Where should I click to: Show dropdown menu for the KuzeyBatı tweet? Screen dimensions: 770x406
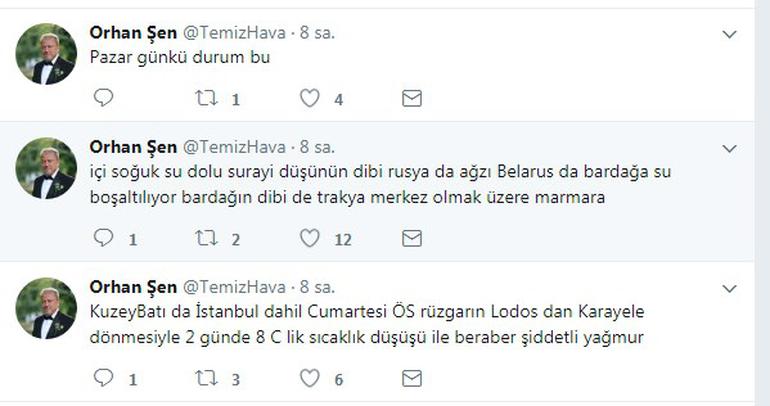click(x=730, y=288)
